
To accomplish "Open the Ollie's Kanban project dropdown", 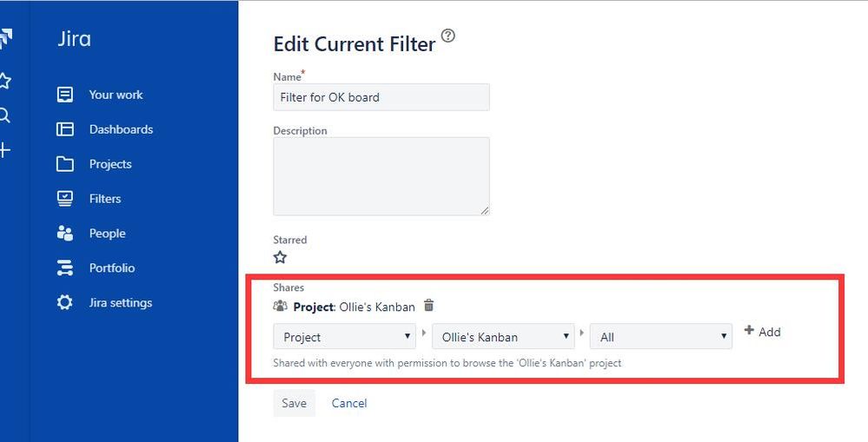I will [503, 337].
